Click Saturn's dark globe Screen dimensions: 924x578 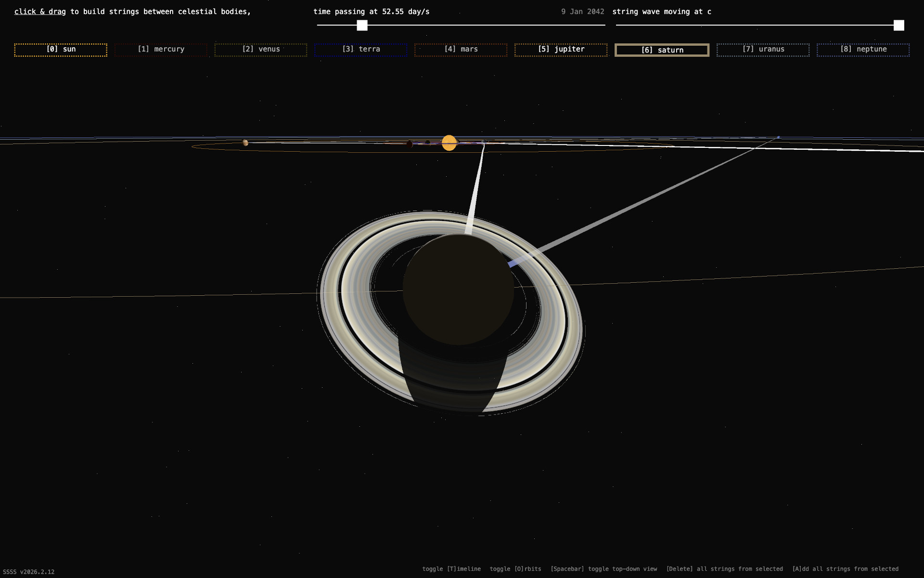(458, 289)
